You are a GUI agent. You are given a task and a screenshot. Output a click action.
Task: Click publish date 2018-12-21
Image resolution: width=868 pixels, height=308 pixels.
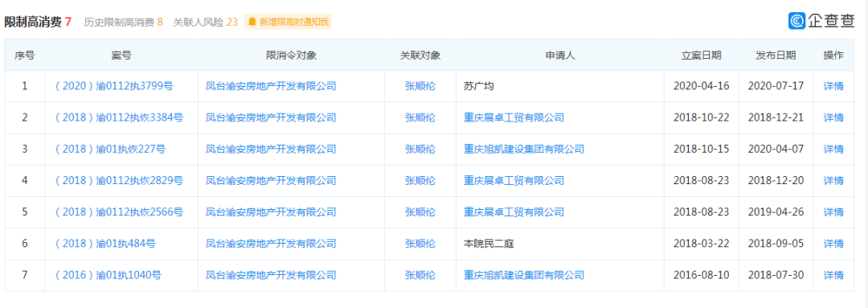tap(776, 118)
